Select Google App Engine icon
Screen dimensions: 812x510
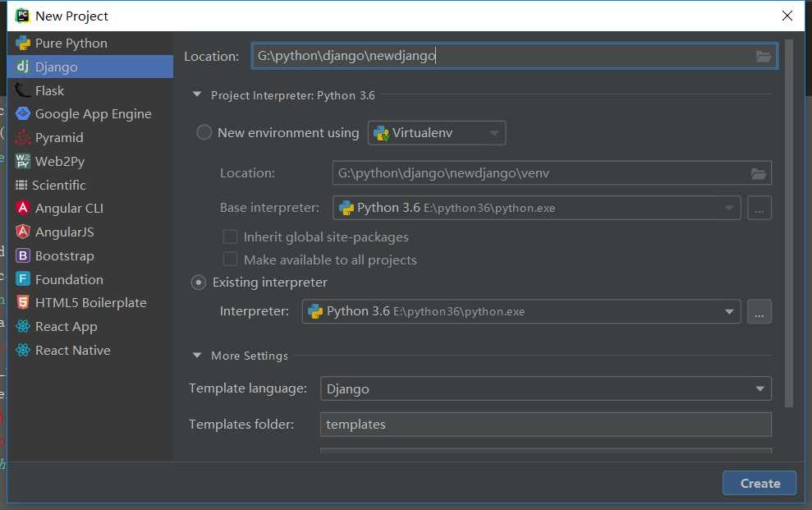pyautogui.click(x=23, y=113)
